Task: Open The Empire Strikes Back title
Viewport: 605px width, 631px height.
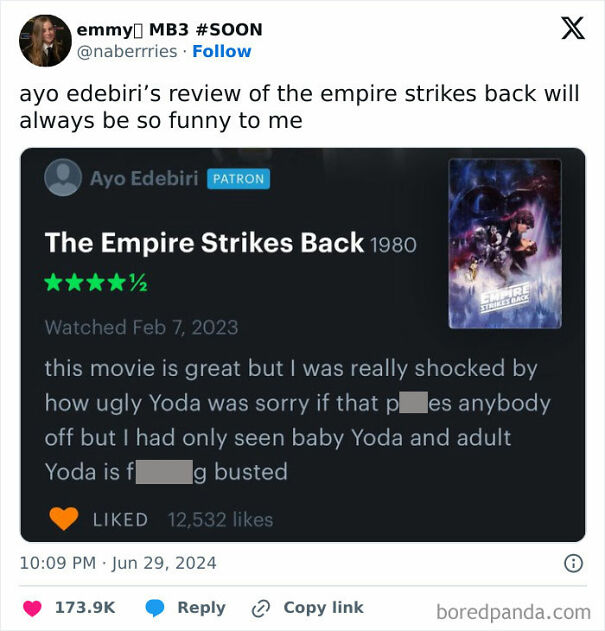Action: point(204,243)
